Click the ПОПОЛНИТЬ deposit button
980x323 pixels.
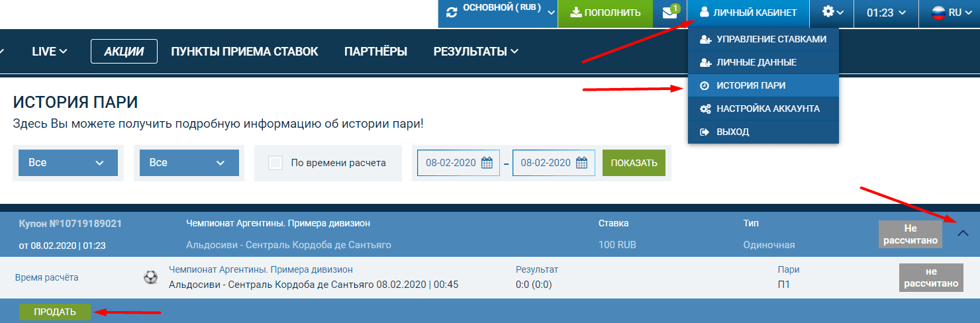click(605, 13)
